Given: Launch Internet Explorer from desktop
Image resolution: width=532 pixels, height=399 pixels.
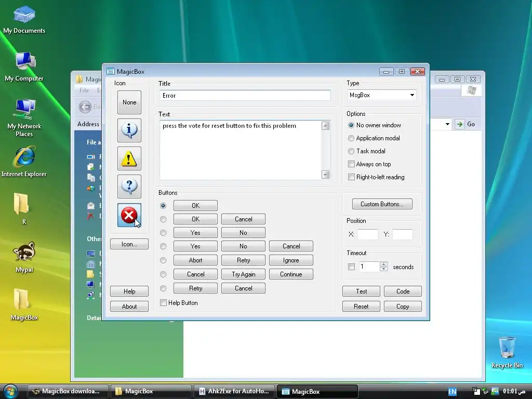Looking at the screenshot, I should coord(24,162).
